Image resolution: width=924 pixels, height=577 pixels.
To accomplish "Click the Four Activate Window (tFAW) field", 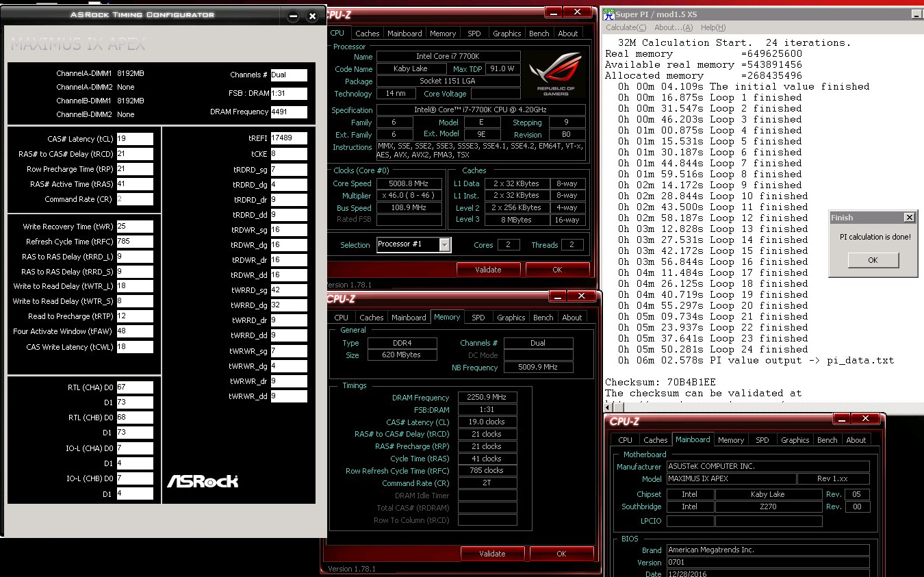I will [135, 331].
